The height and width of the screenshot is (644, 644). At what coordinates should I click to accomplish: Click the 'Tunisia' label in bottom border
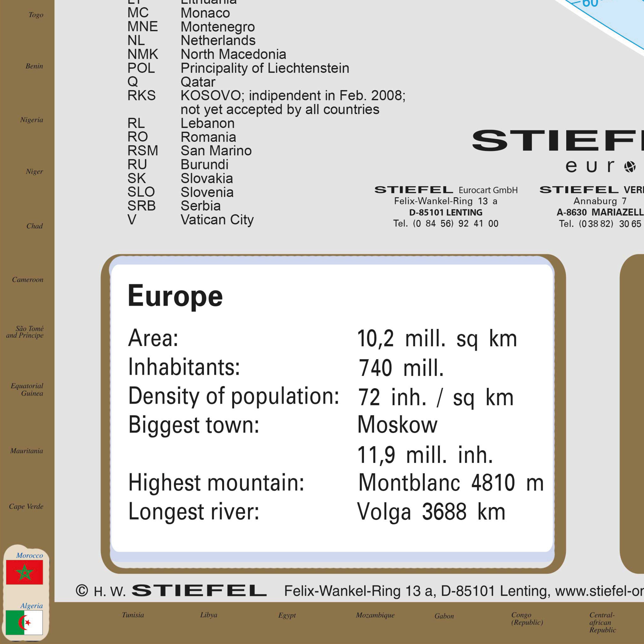[x=133, y=615]
